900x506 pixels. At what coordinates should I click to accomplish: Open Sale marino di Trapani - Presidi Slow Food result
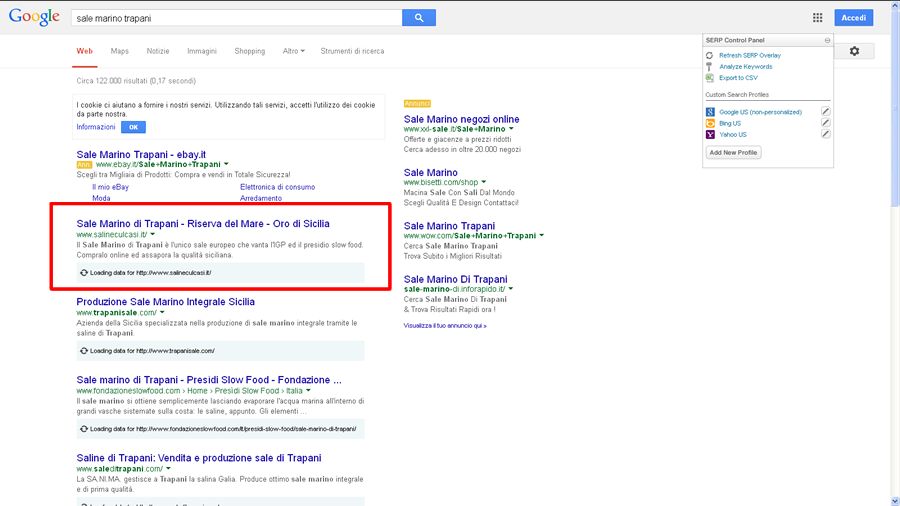pyautogui.click(x=209, y=380)
